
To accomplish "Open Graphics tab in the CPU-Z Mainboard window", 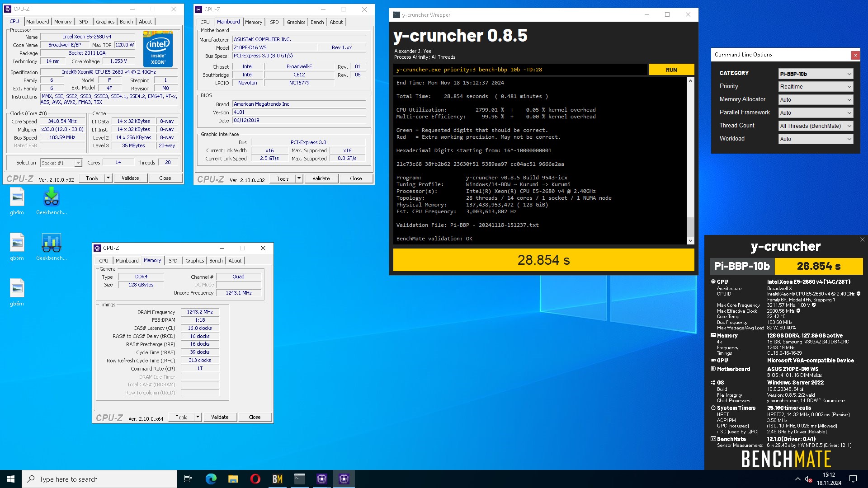I will (296, 22).
